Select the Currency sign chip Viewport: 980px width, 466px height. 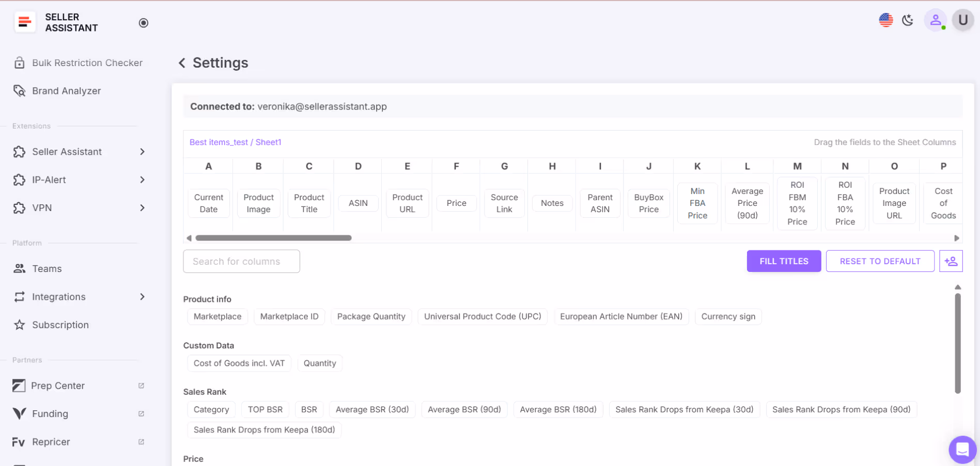[x=728, y=316]
